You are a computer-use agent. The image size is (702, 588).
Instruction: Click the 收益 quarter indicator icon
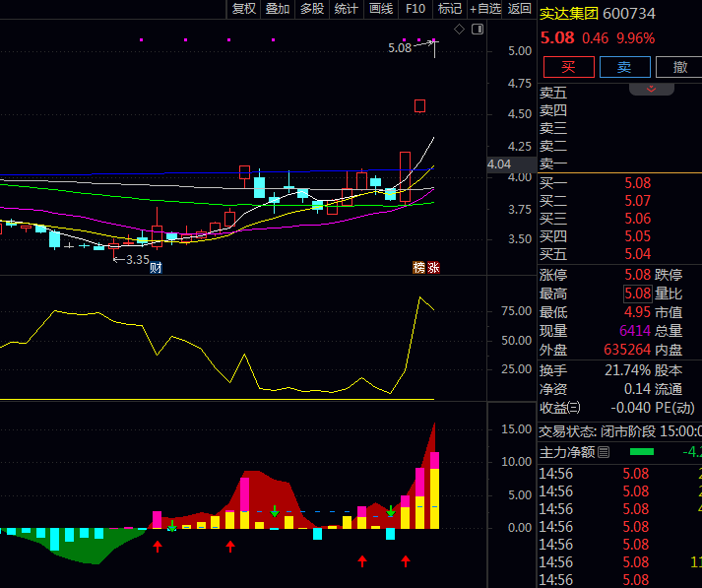tap(574, 408)
